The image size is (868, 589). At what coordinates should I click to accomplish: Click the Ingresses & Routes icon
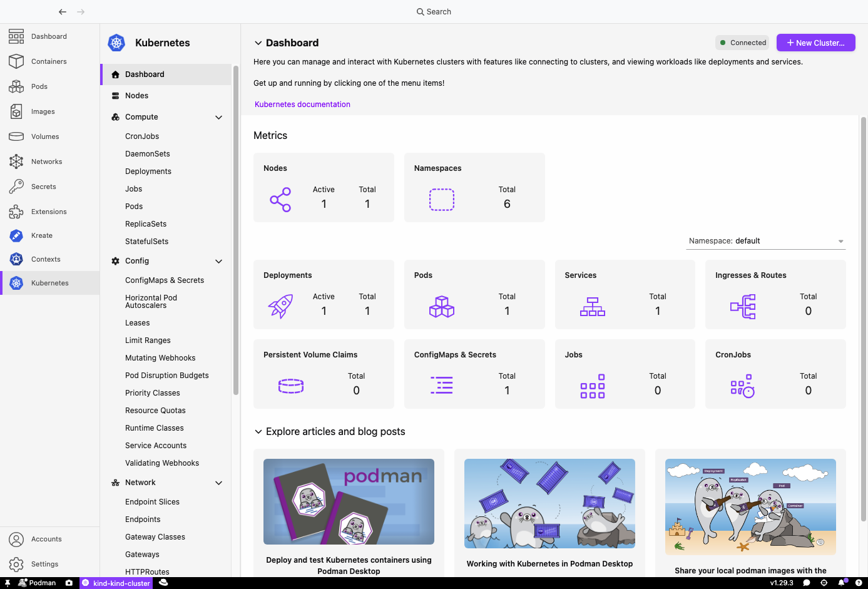743,307
